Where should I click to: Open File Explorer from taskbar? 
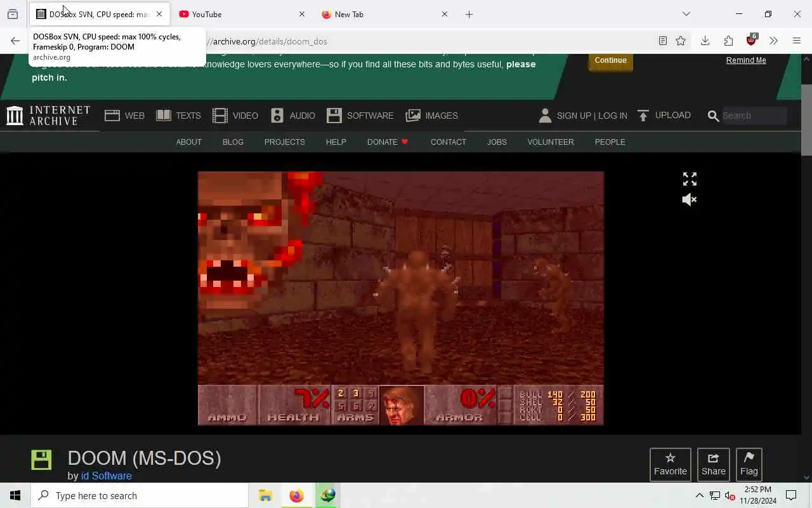[265, 495]
